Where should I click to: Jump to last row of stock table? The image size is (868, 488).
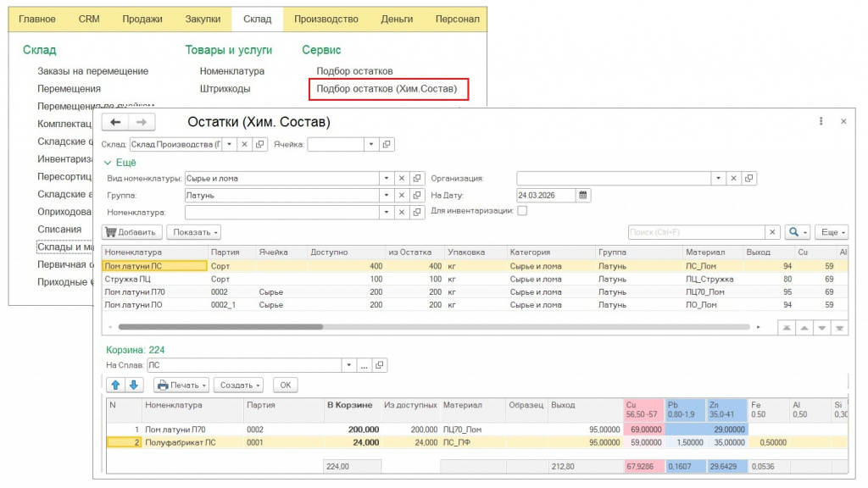[840, 327]
